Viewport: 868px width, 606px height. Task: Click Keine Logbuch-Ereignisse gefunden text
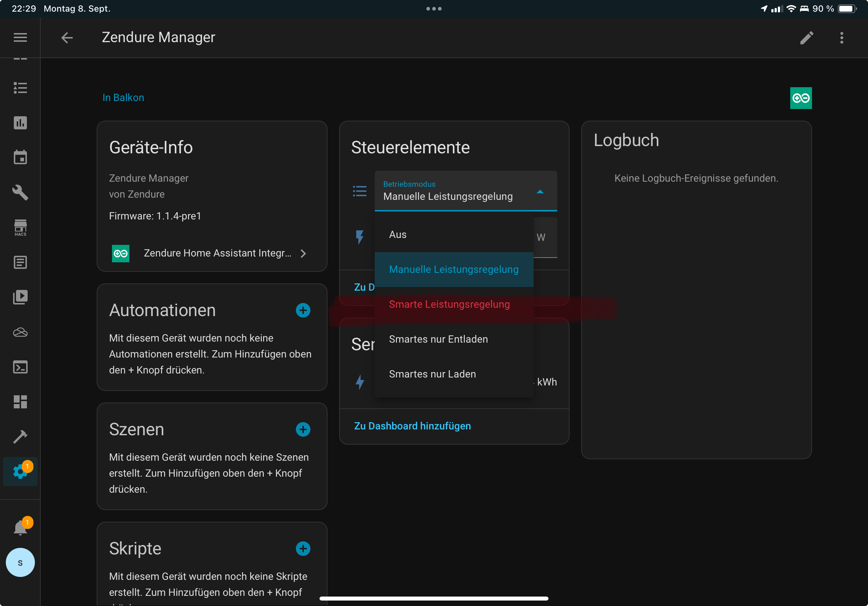pyautogui.click(x=696, y=178)
